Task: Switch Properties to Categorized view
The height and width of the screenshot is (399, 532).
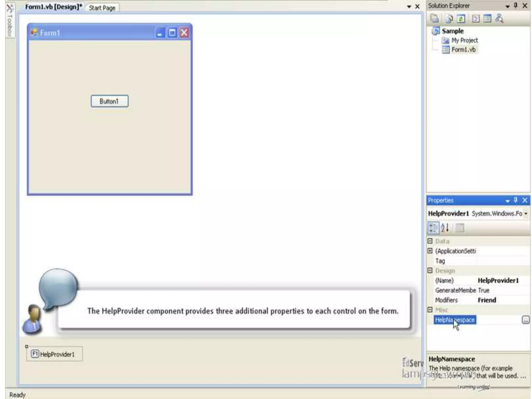Action: pyautogui.click(x=433, y=228)
